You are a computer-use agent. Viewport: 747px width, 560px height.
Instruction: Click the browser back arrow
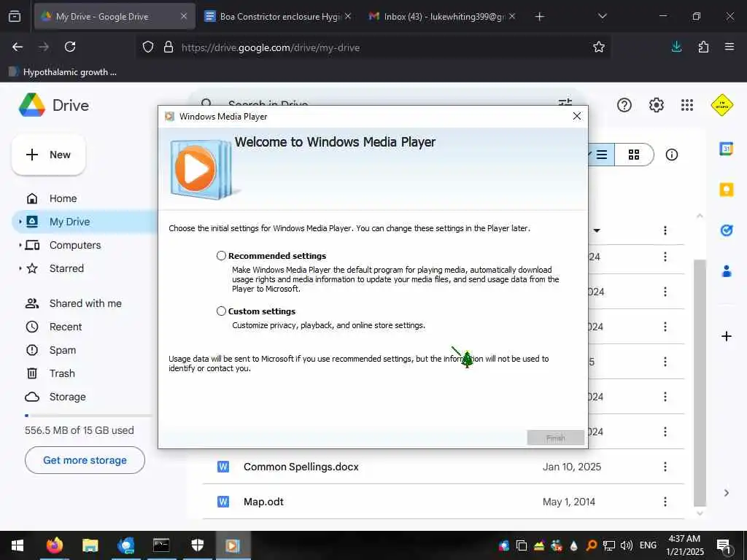coord(18,47)
